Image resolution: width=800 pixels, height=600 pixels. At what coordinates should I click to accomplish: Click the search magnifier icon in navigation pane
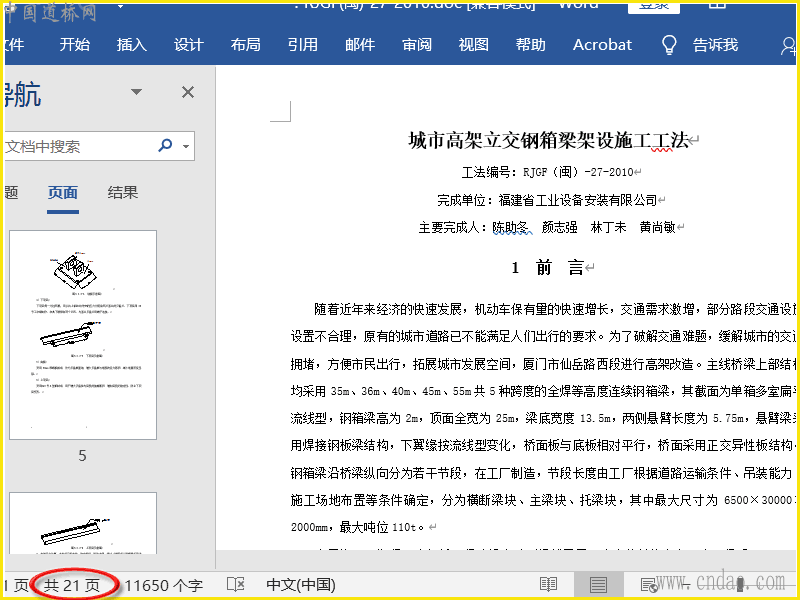pos(165,146)
